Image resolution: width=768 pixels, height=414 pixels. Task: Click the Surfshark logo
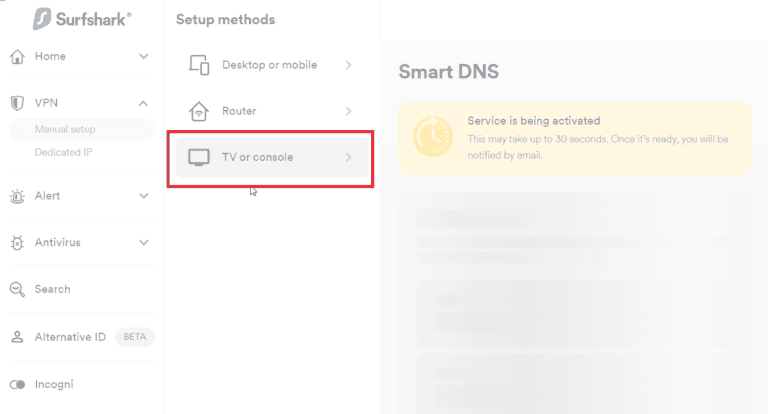pyautogui.click(x=82, y=18)
